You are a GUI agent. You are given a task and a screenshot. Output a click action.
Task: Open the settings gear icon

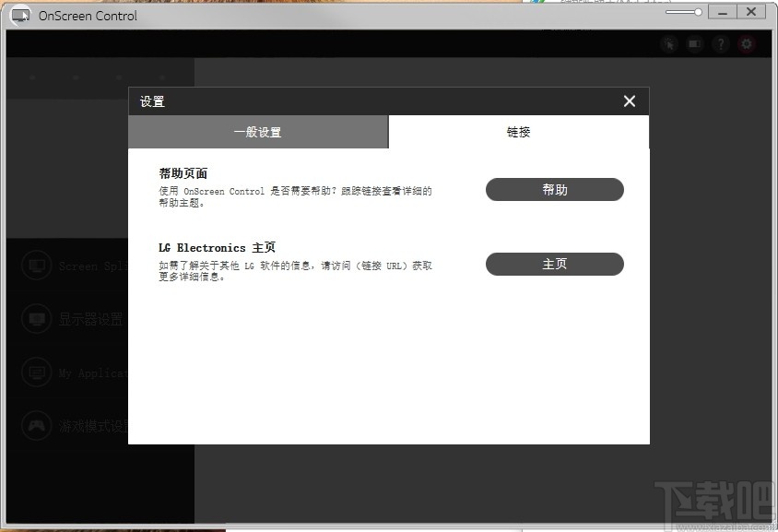point(746,43)
